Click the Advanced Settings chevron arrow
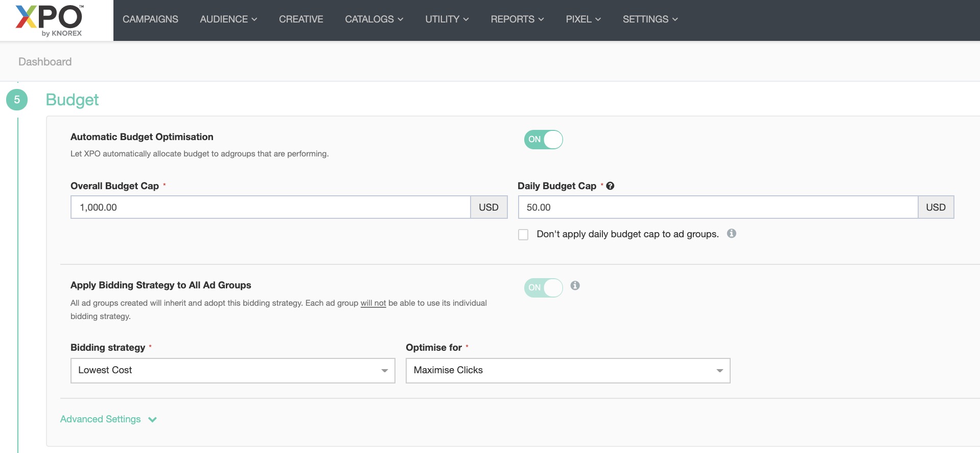 (152, 420)
